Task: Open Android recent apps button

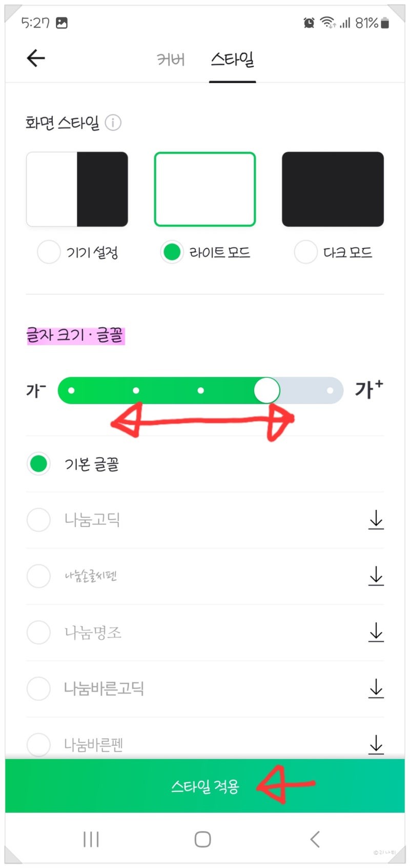Action: (x=91, y=839)
